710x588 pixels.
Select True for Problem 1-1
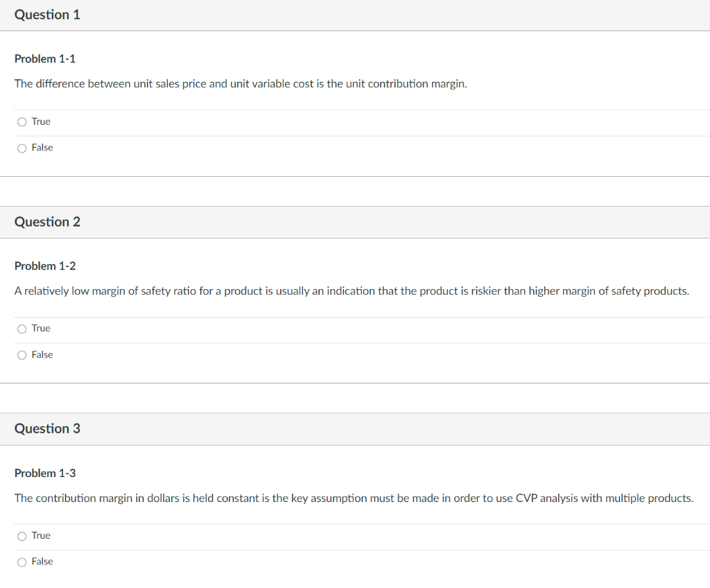21,121
